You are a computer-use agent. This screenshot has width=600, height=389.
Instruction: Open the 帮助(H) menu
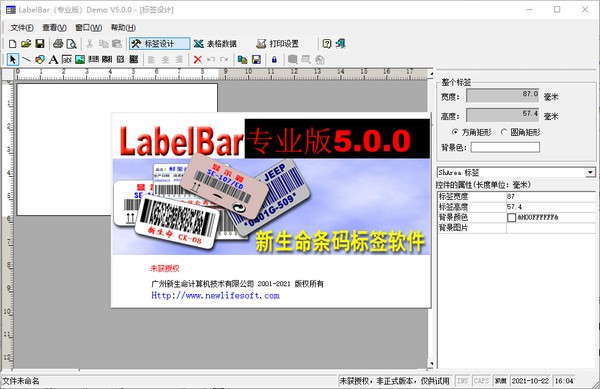(123, 28)
